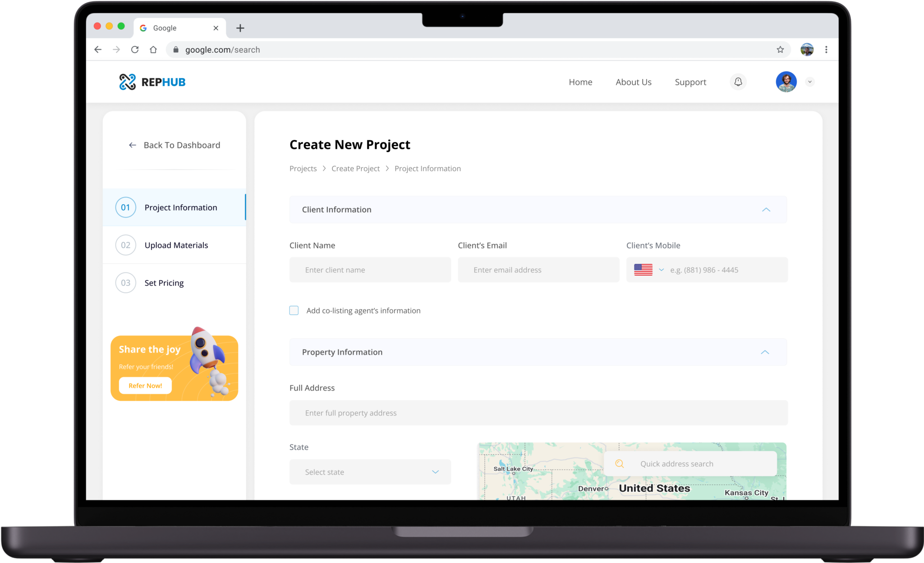Go to Upload Materials step
The height and width of the screenshot is (563, 924).
click(x=176, y=245)
